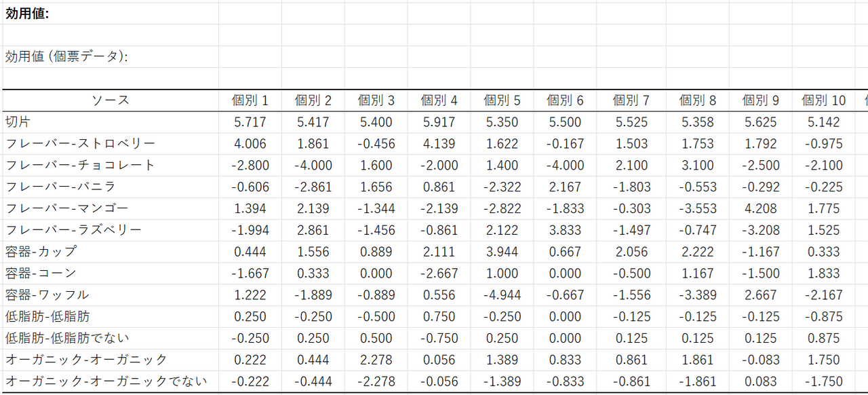Select the 容器-カップ row label
This screenshot has width=868, height=395.
point(41,252)
